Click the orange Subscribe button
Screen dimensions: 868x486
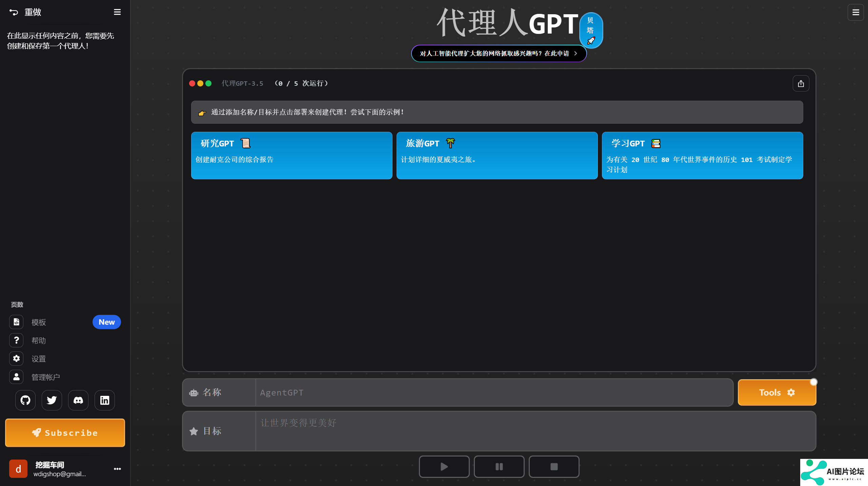65,433
